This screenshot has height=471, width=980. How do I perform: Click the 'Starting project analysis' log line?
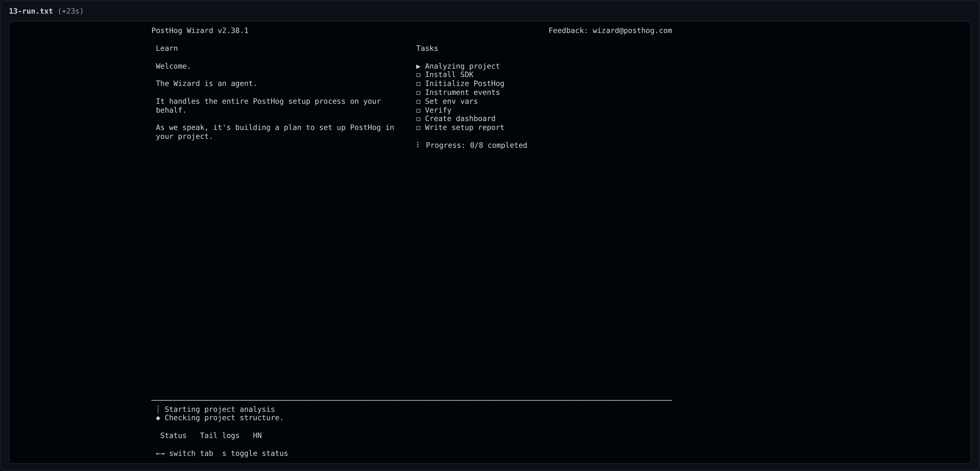220,409
